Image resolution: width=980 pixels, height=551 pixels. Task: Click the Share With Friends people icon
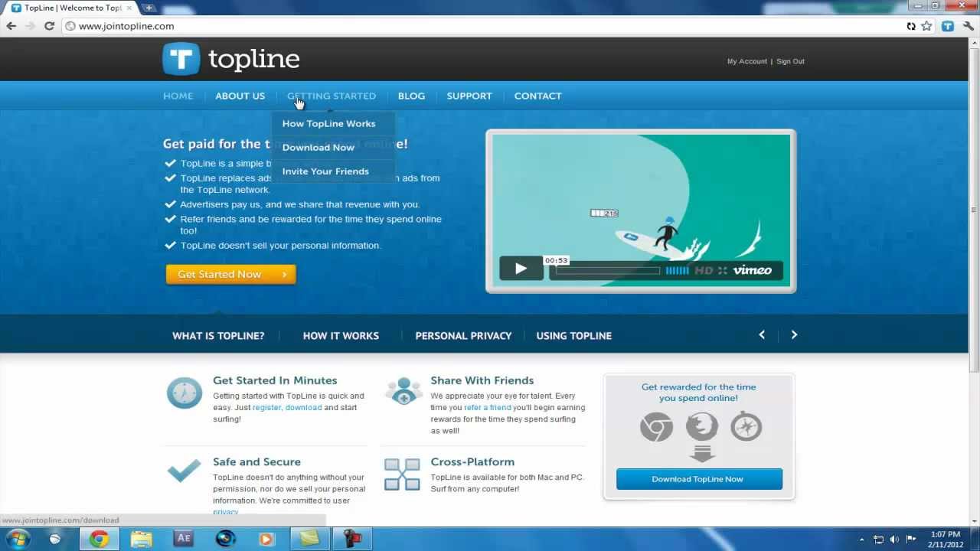click(x=403, y=391)
